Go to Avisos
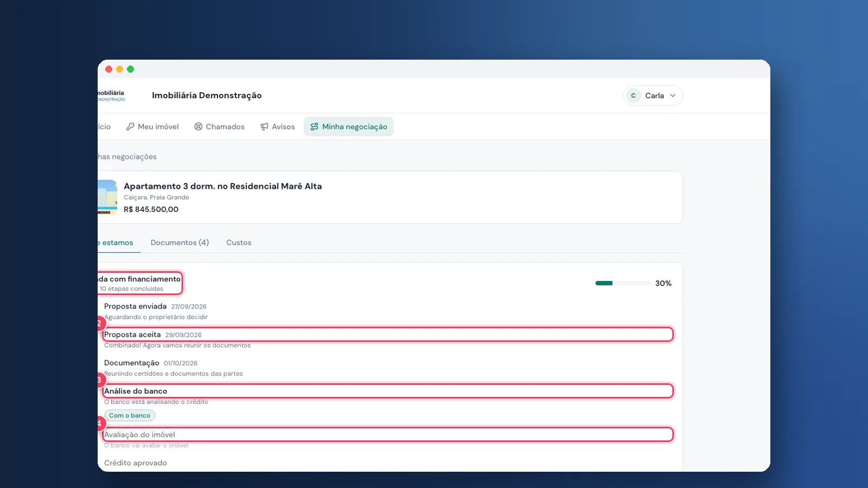Viewport: 868px width, 488px height. pos(277,126)
